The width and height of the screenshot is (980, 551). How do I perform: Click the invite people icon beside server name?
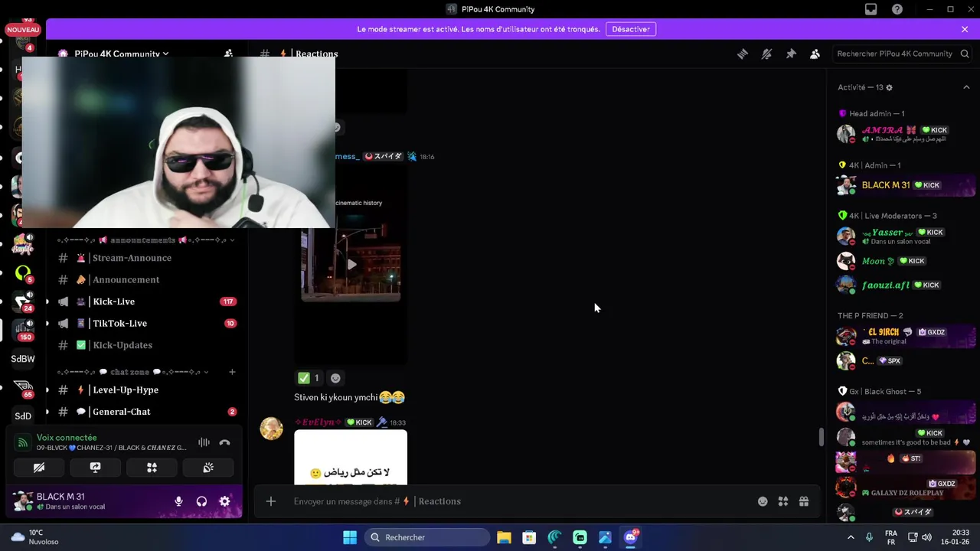228,54
